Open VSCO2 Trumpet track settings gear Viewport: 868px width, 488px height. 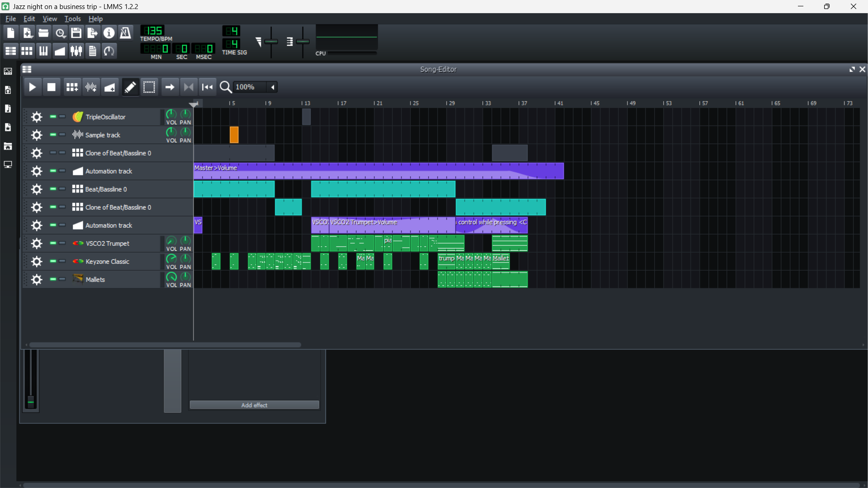tap(37, 244)
